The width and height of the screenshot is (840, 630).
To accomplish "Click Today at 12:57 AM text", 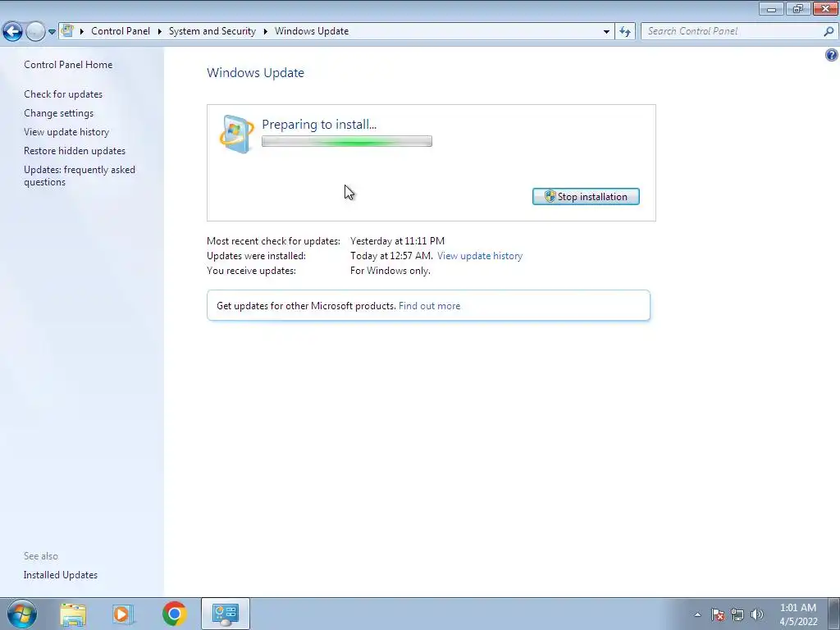I will [x=391, y=256].
